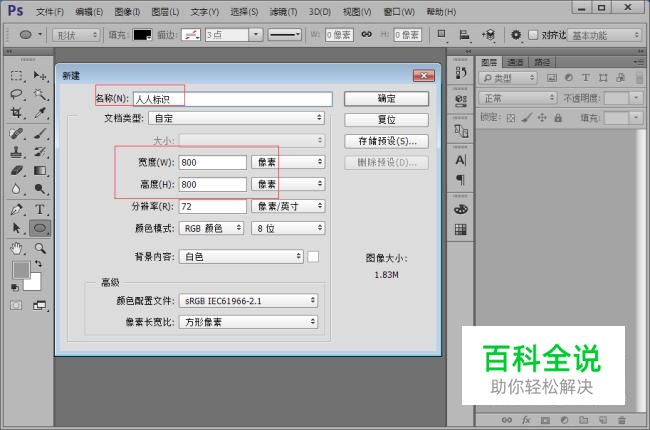Open the background contents dropdown 白色
The image size is (650, 430).
point(241,257)
